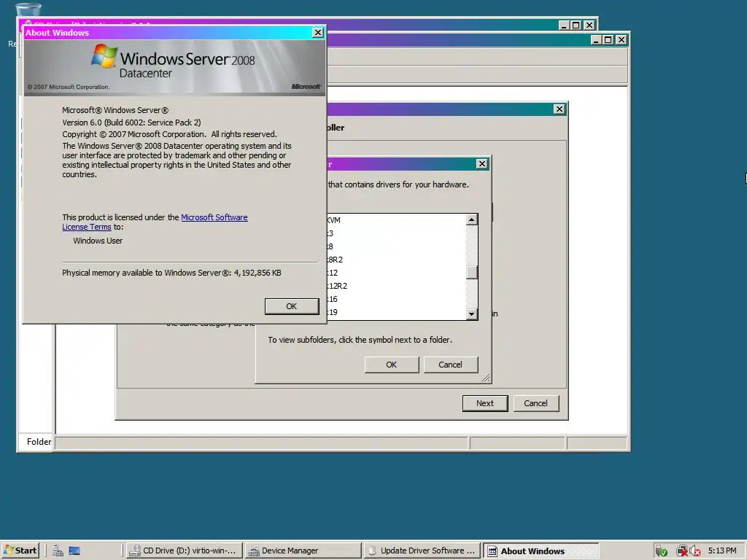The width and height of the screenshot is (747, 560).
Task: Click Cancel in the Update Driver Software wizard
Action: pos(535,403)
